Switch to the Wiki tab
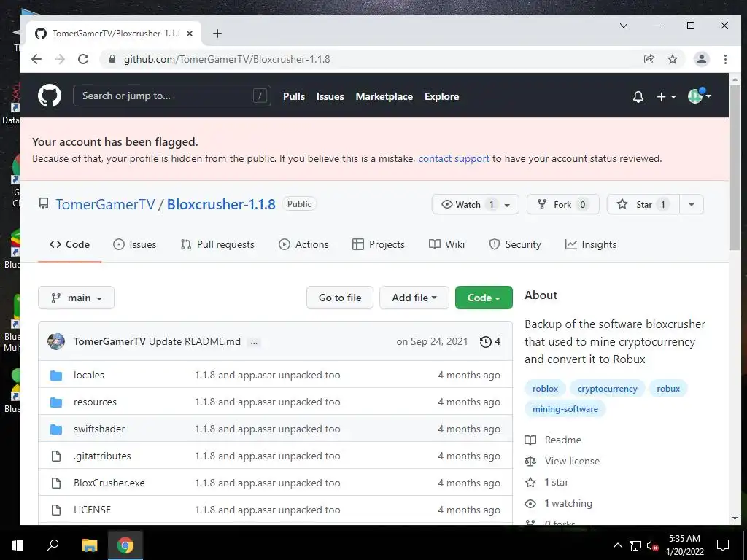747x560 pixels. point(447,244)
